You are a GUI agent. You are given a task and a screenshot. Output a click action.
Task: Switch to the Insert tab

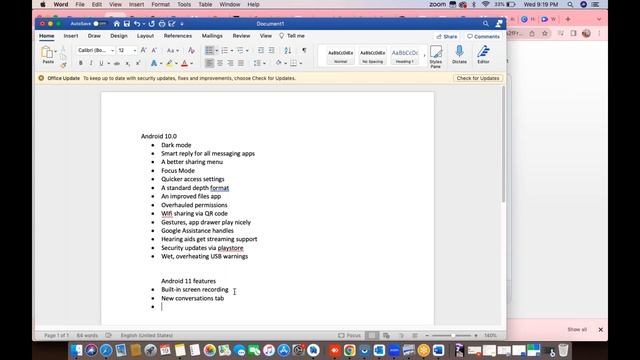71,36
